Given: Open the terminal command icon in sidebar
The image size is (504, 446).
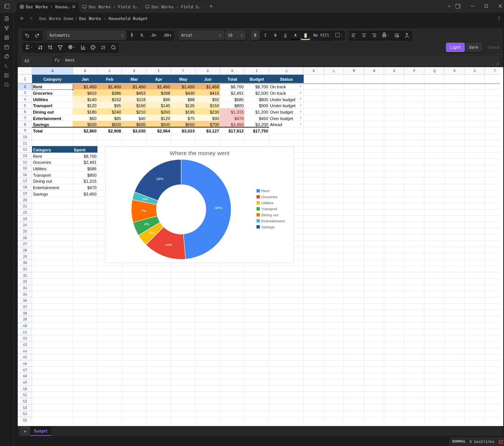Looking at the screenshot, I should (x=6, y=66).
